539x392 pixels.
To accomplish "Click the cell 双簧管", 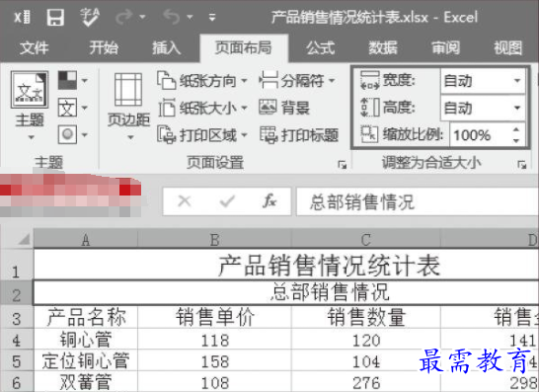I will coord(86,381).
